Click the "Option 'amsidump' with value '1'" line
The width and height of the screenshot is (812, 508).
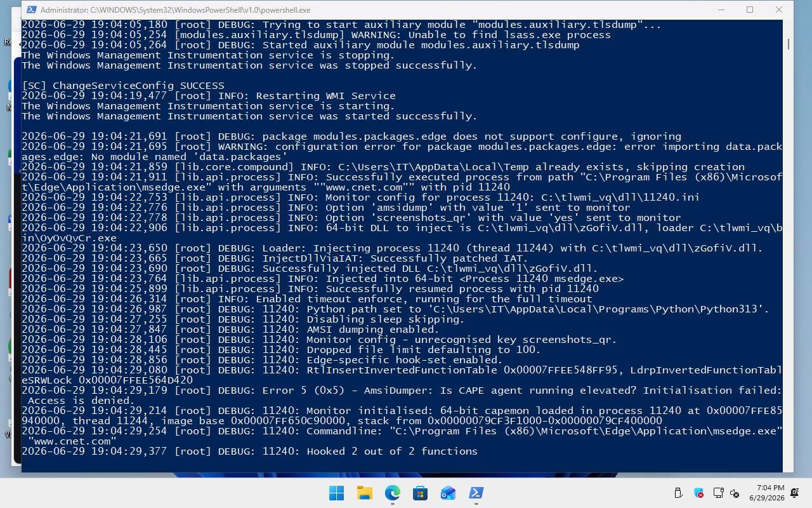325,208
